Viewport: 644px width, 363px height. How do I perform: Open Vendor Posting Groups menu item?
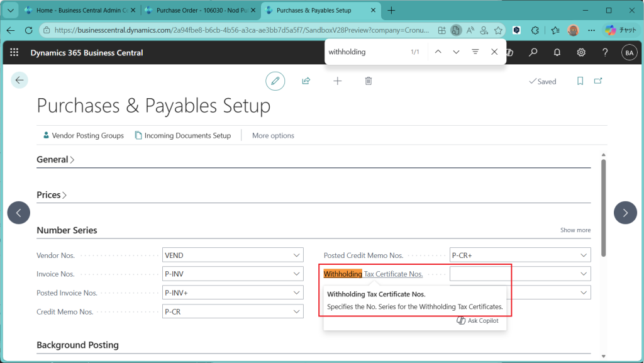[x=83, y=135]
